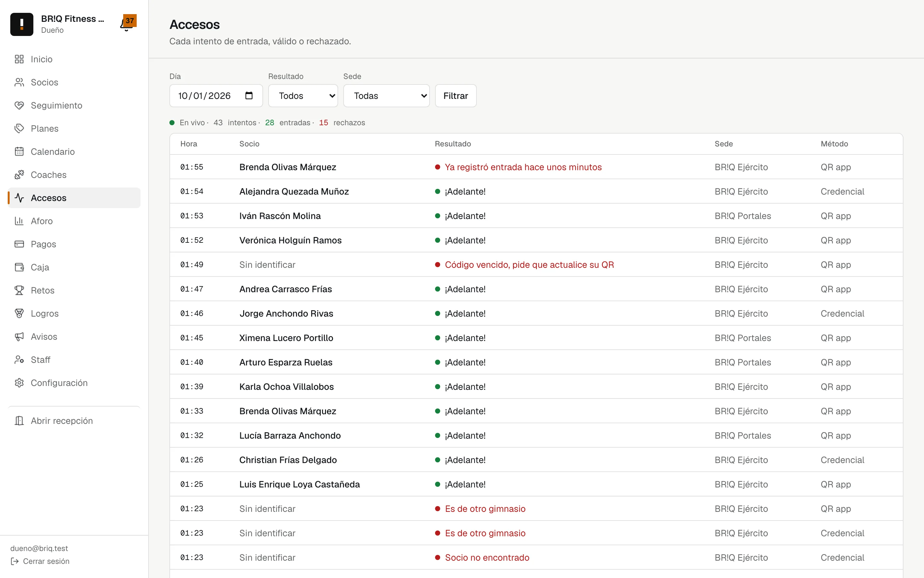Click the BR!Q exclamation logo
Viewport: 924px width, 578px height.
pos(22,24)
